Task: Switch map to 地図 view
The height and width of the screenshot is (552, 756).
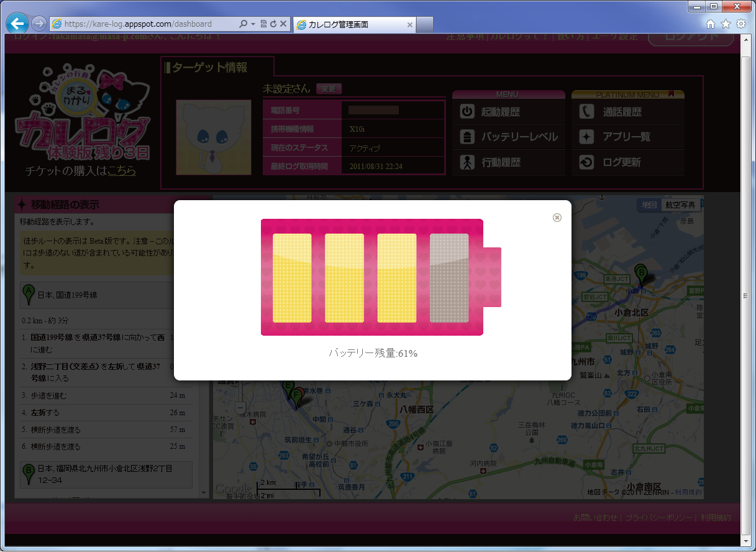Action: click(x=649, y=205)
